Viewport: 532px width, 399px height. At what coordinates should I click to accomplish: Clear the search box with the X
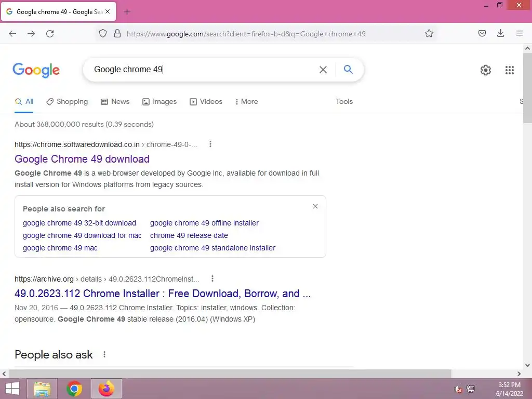[323, 70]
